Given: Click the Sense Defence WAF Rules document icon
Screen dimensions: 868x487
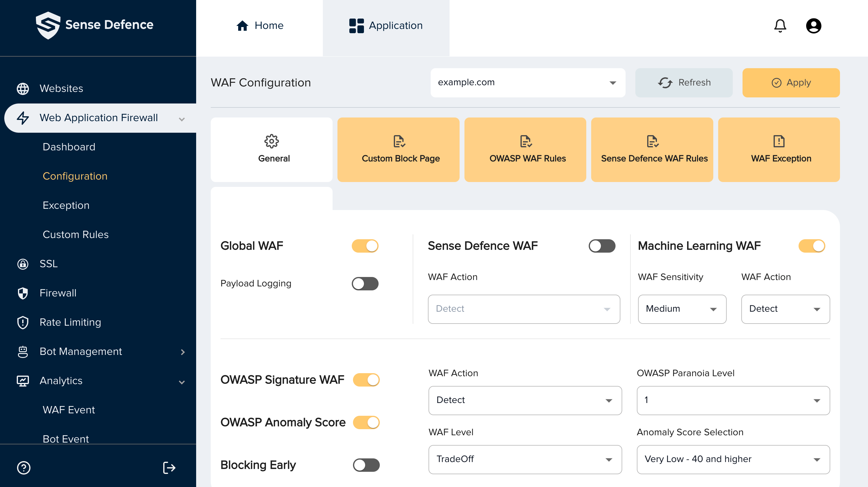Looking at the screenshot, I should coord(652,141).
